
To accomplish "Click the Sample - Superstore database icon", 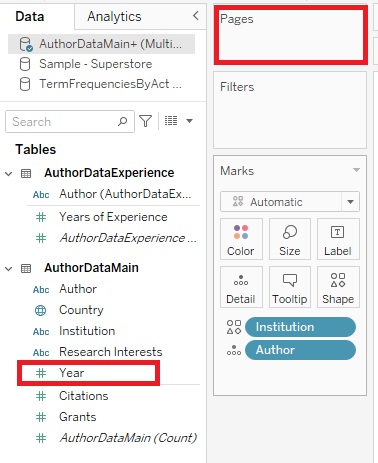I will click(25, 64).
